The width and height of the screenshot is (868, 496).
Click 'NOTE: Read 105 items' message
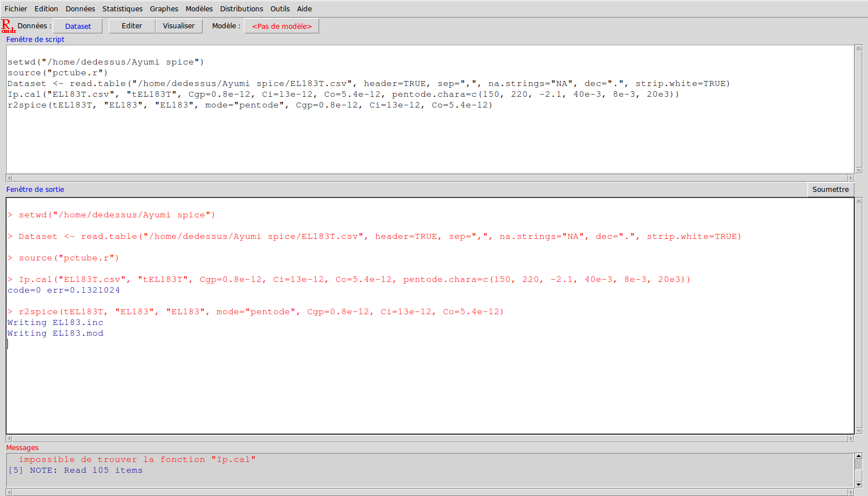point(75,470)
